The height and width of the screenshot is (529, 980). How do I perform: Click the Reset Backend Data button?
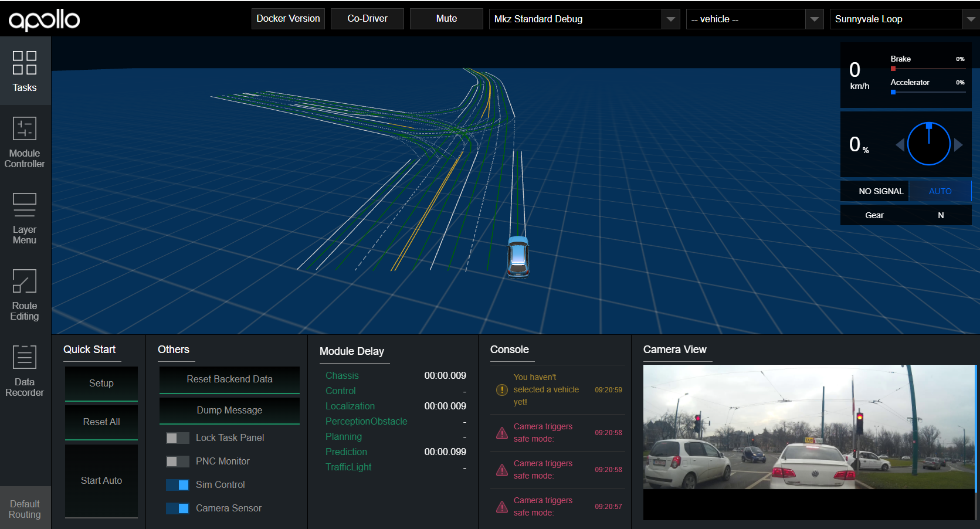click(x=229, y=379)
